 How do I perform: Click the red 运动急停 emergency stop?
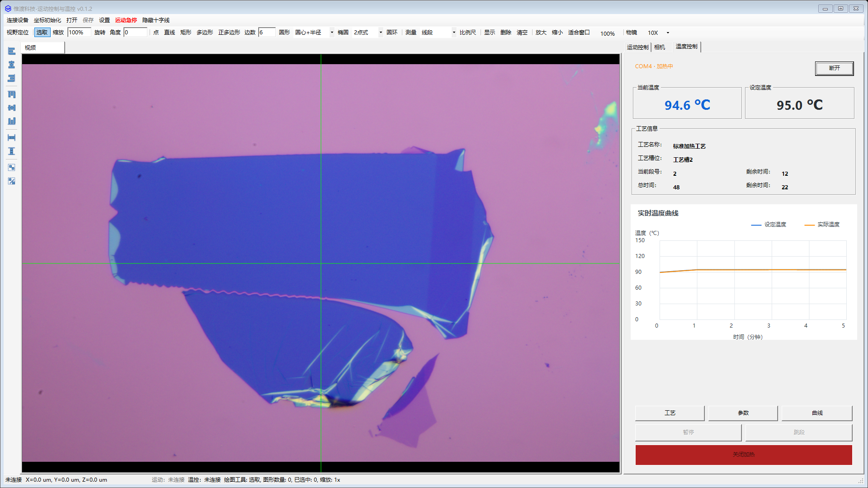coord(126,20)
